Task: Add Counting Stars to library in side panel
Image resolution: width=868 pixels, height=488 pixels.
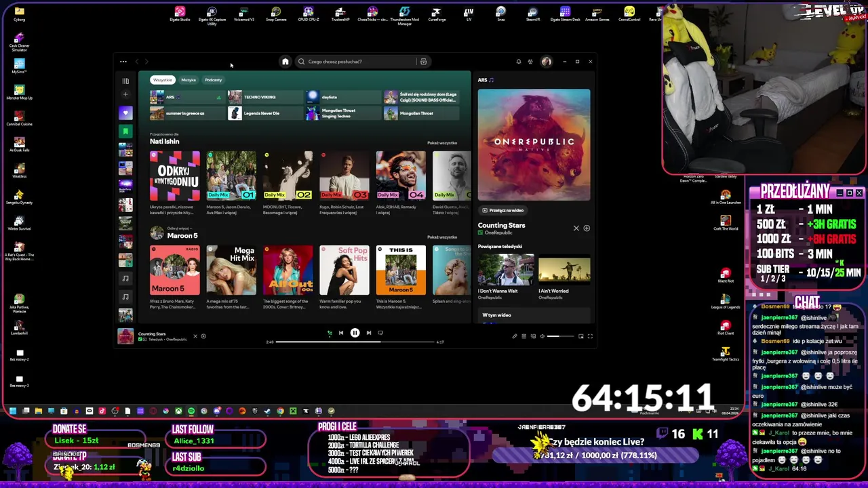Action: tap(587, 228)
